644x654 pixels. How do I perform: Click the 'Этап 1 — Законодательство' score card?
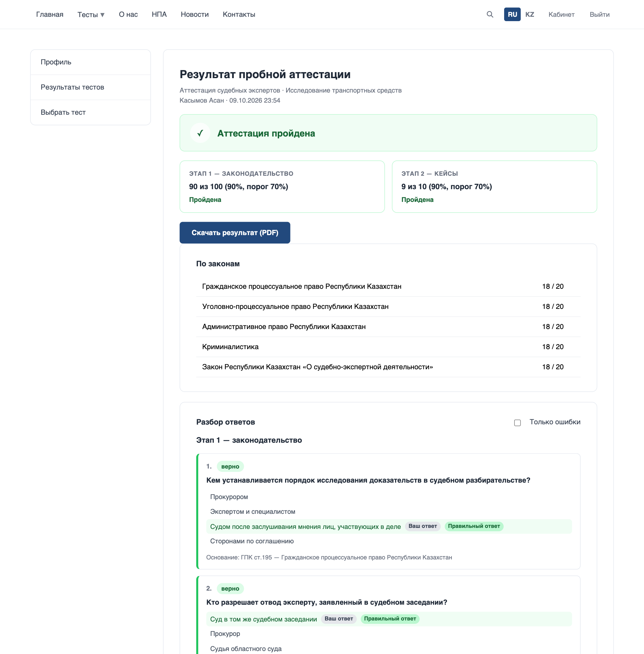[282, 187]
